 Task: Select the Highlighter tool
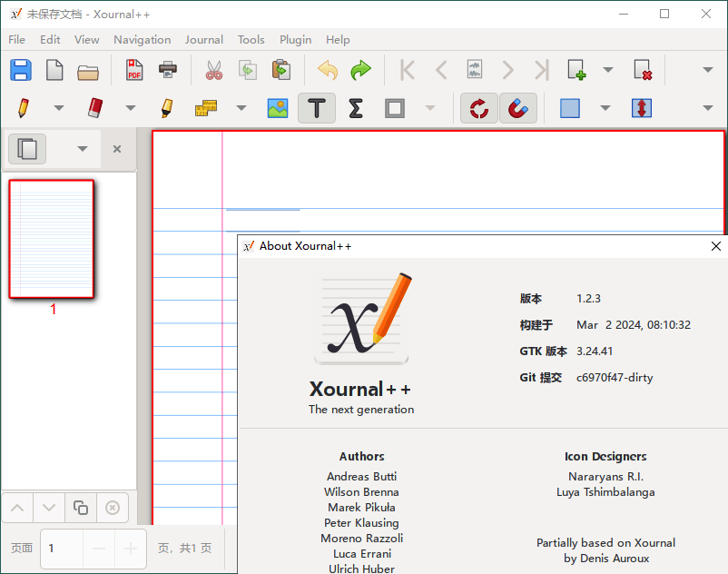pos(166,108)
